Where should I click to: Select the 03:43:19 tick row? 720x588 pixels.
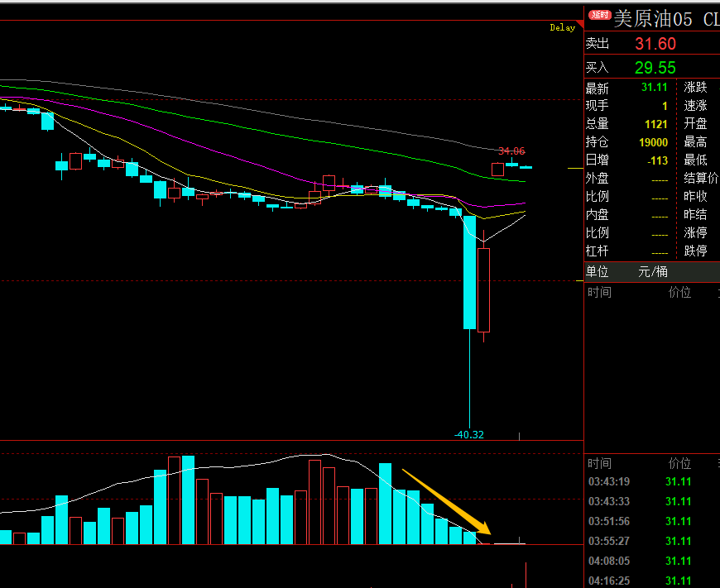(652, 482)
